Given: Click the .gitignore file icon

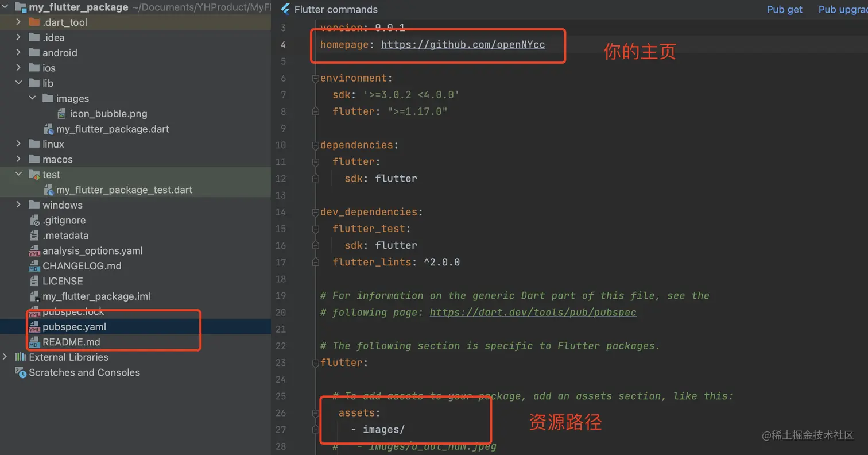Looking at the screenshot, I should tap(34, 220).
